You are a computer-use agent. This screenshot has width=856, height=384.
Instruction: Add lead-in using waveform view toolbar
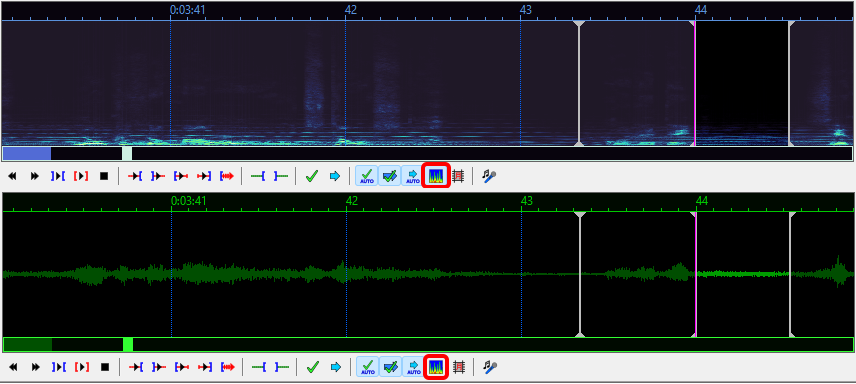coord(258,367)
